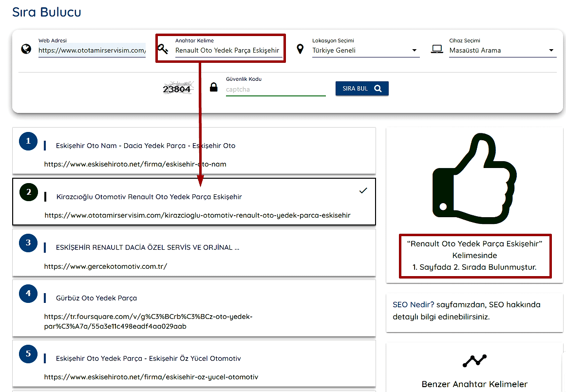This screenshot has height=392, width=566.
Task: Click the line chart icon above Benzer Anahtar Kelimeler
Action: point(474,361)
